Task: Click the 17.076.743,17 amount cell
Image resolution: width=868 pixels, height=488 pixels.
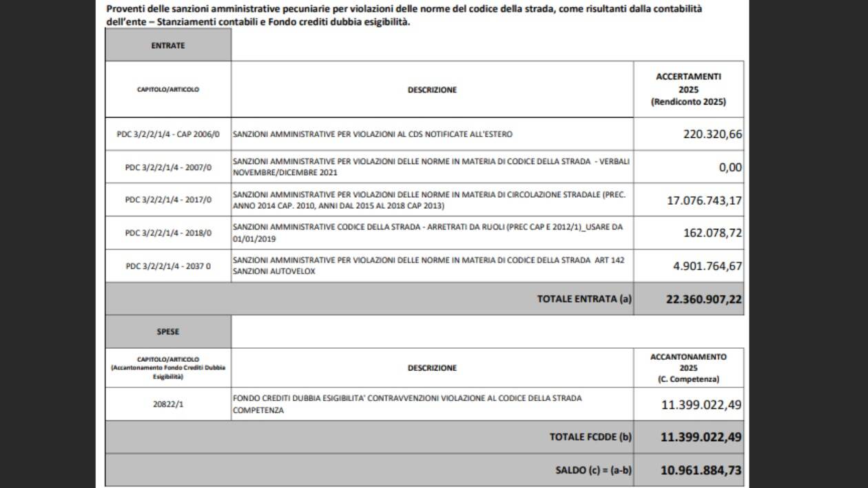Action: click(705, 201)
